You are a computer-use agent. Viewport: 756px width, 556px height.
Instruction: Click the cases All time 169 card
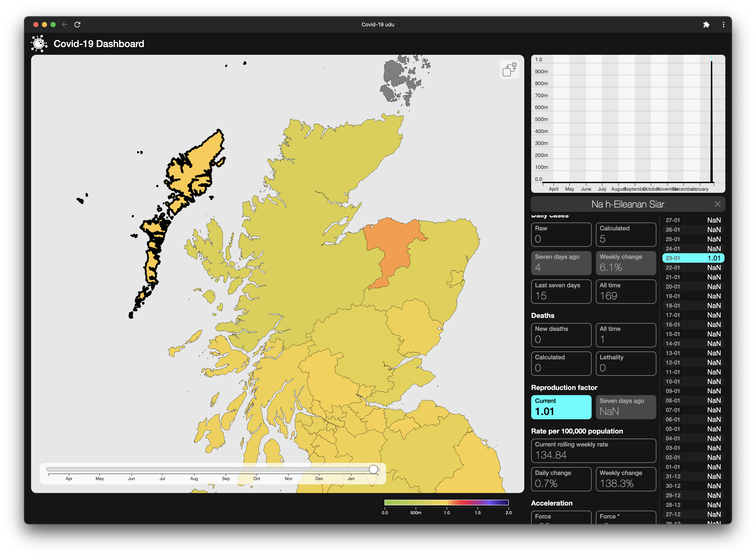click(626, 291)
